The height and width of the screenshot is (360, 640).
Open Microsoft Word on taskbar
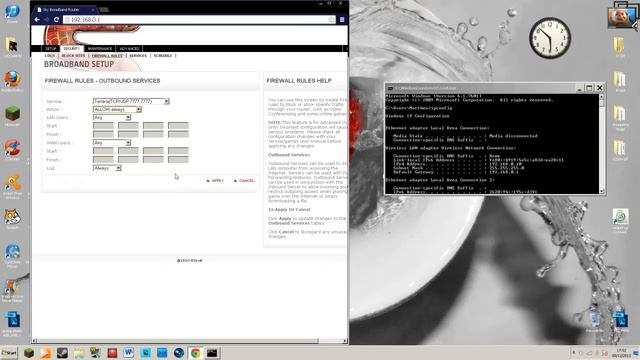(129, 353)
